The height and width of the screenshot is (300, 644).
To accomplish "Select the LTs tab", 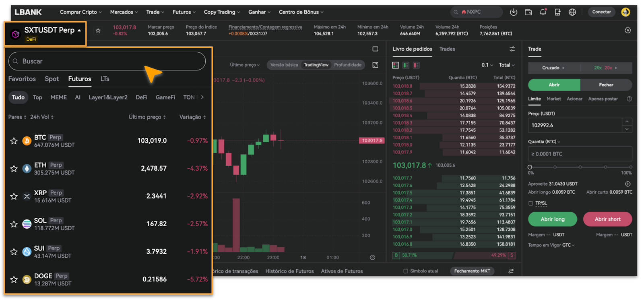I will [105, 79].
